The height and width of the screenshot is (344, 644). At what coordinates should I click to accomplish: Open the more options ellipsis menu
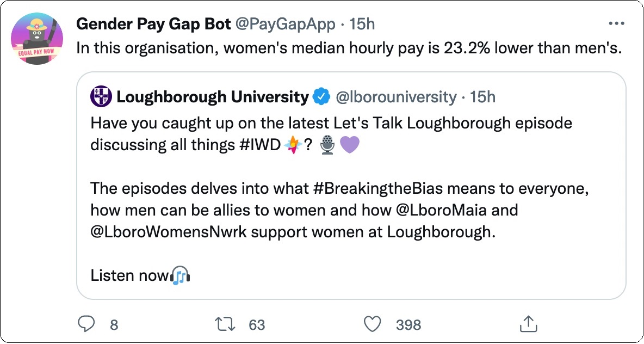click(x=617, y=23)
